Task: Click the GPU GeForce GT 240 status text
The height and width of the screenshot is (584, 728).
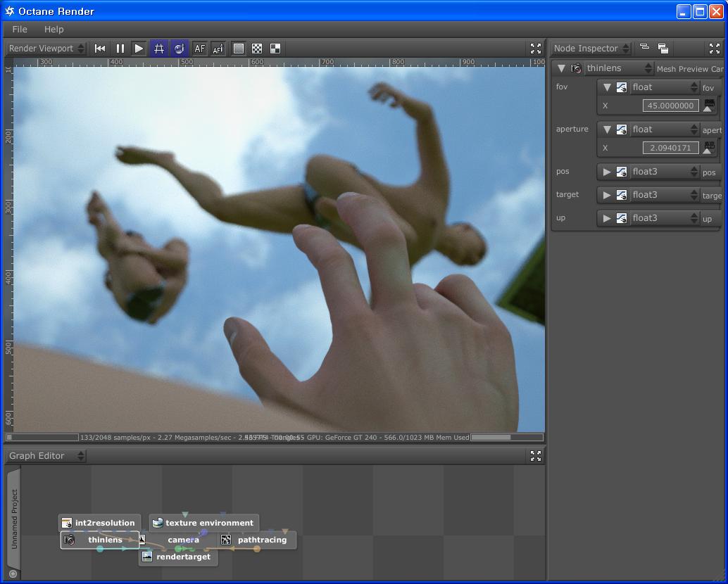Action: coord(342,438)
